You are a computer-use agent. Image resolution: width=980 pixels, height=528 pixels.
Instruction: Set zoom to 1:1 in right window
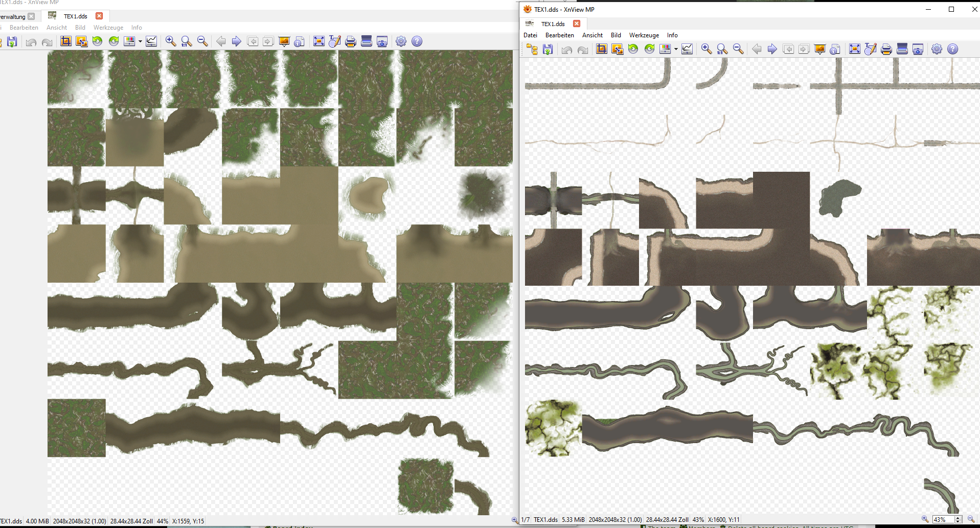click(722, 49)
